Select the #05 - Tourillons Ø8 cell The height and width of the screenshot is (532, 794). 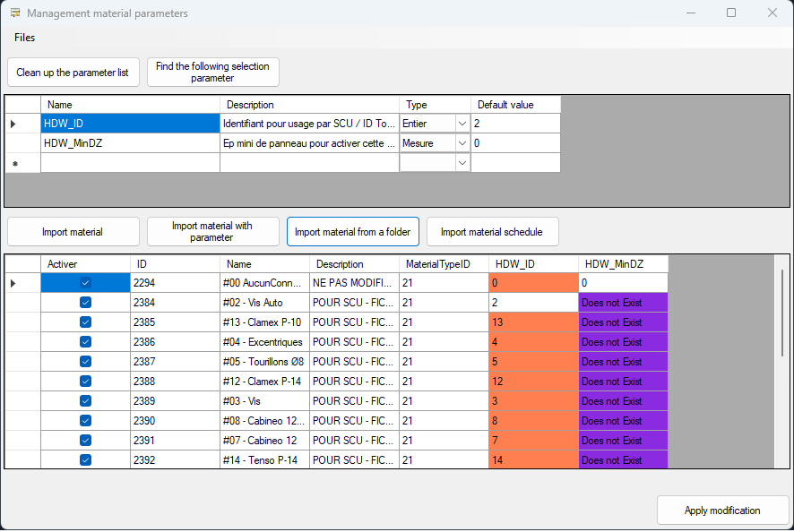tap(265, 362)
